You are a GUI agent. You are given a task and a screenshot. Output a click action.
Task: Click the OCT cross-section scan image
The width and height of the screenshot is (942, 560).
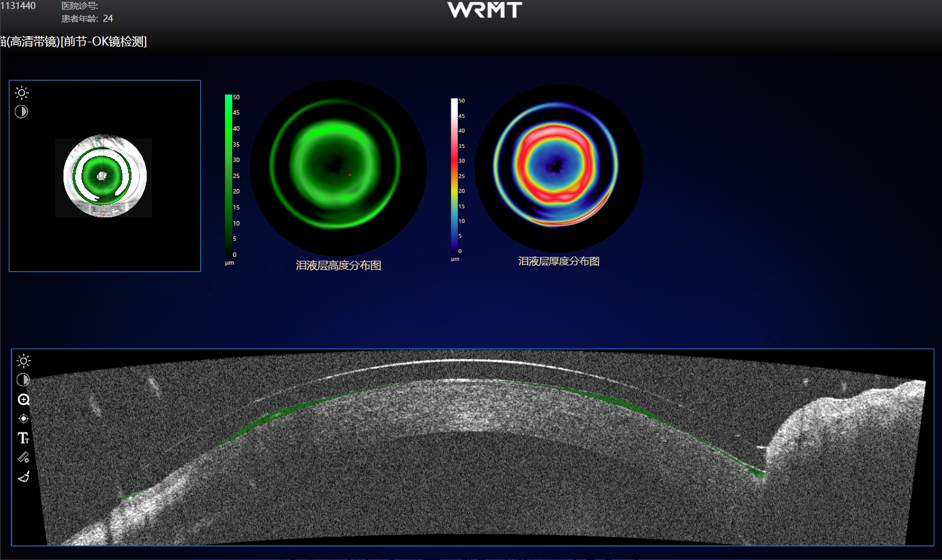pos(473,447)
